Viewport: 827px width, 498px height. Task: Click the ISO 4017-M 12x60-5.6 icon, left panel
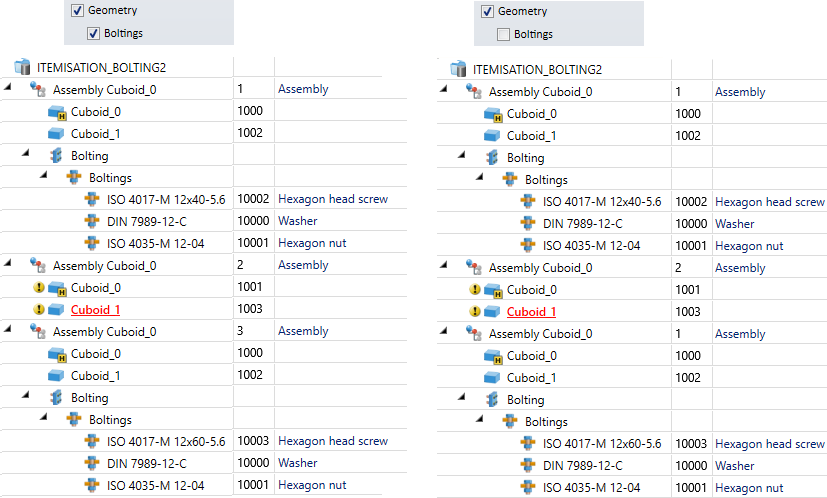[x=93, y=441]
